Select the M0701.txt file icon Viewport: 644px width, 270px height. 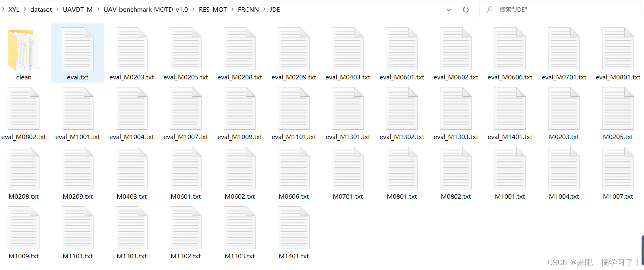(348, 168)
